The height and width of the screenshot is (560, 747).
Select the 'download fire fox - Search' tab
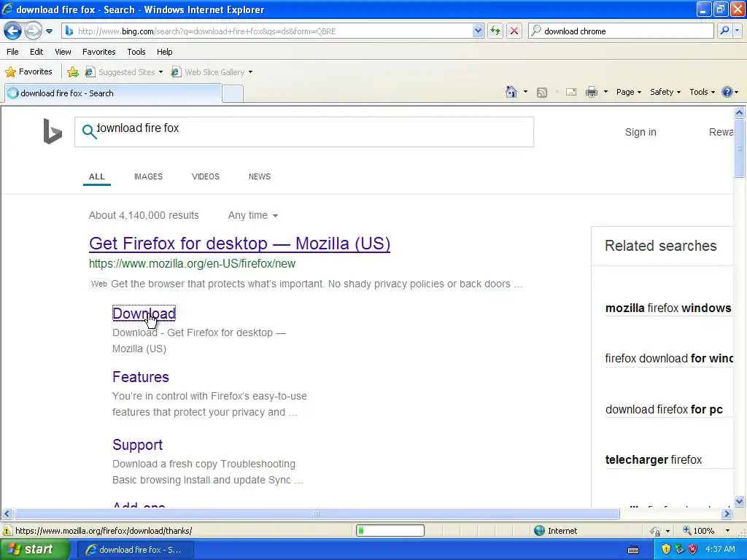pos(113,93)
